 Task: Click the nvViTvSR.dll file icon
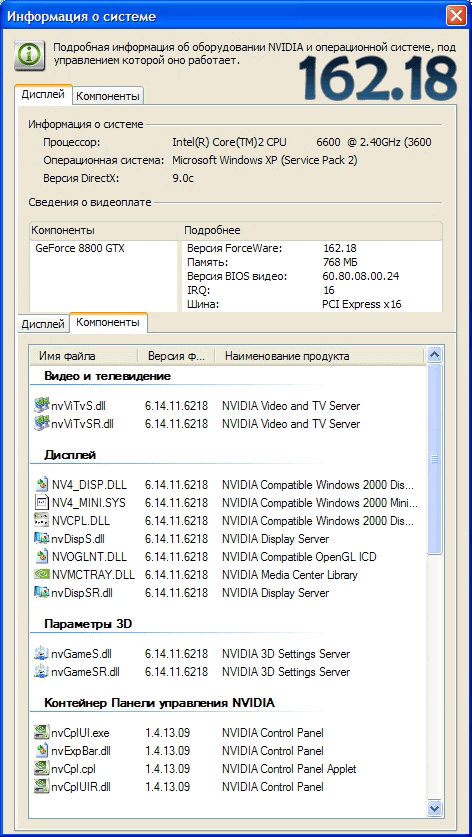coord(41,424)
